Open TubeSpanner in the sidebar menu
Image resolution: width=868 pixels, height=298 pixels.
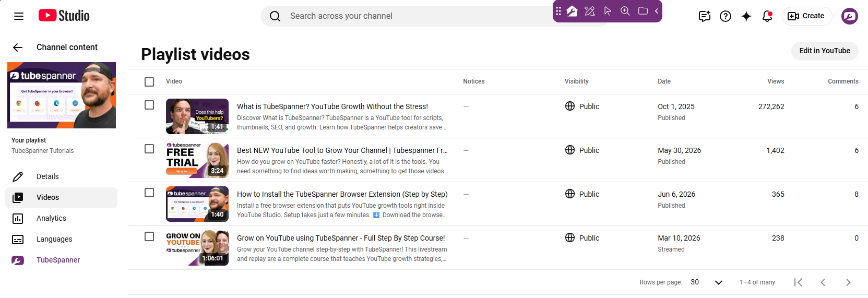62,260
